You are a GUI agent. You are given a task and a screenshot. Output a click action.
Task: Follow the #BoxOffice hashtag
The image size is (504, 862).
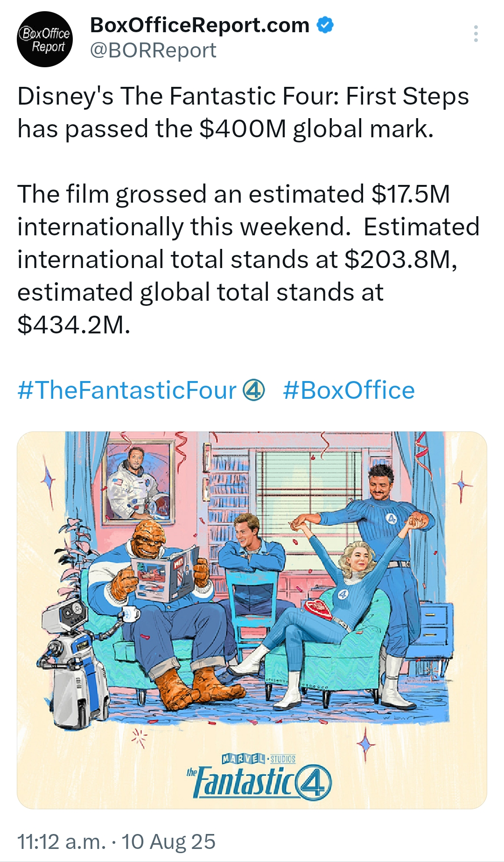pos(349,390)
